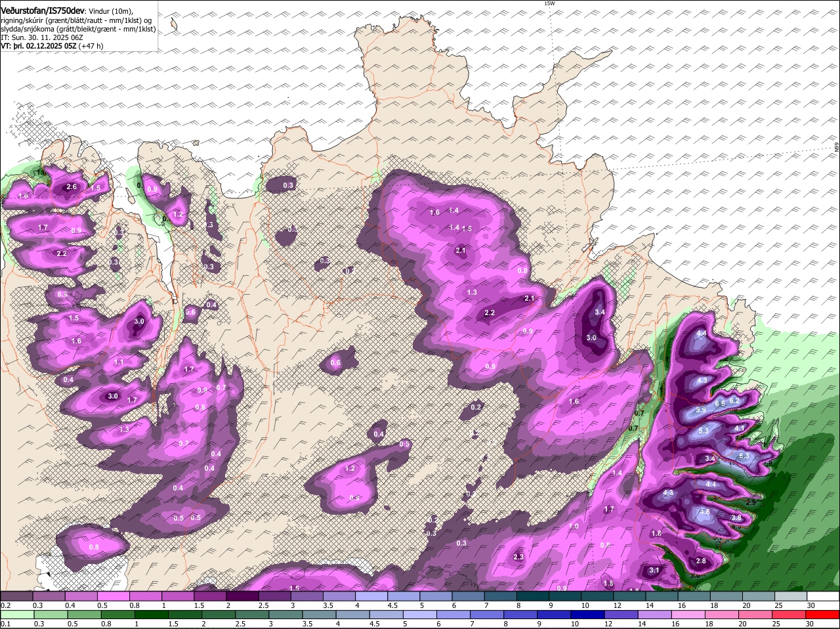The width and height of the screenshot is (840, 629).
Task: Click the '5.9' precipitation value on the map
Action: (700, 410)
